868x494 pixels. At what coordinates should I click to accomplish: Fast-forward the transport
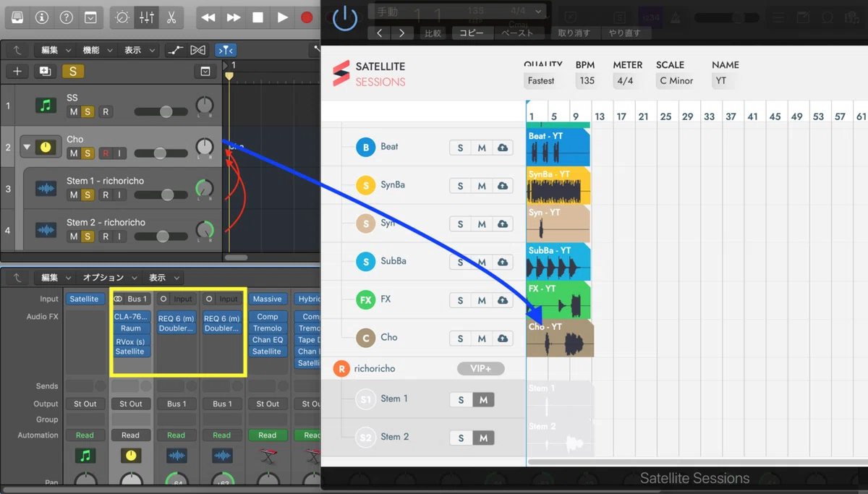tap(233, 17)
